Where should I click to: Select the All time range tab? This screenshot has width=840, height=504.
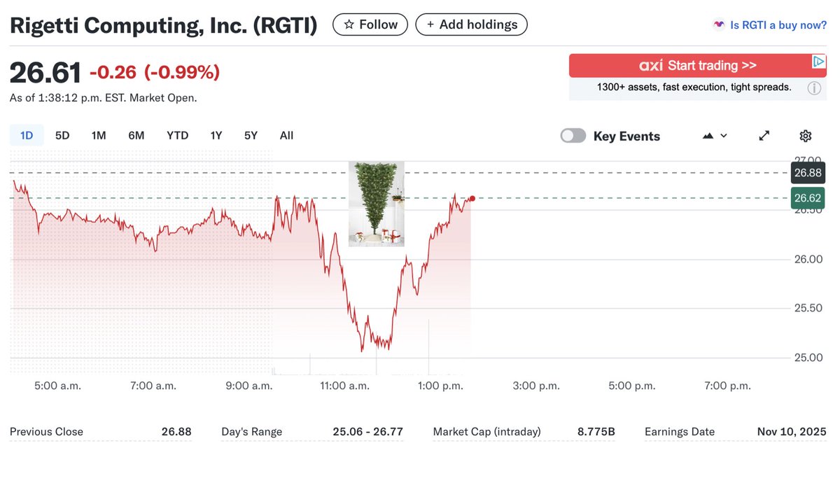pyautogui.click(x=286, y=135)
